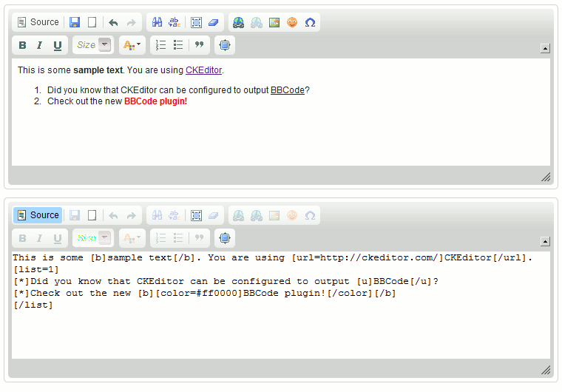The height and width of the screenshot is (392, 562).
Task: Insert special character (omega) in top editor
Action: [x=311, y=22]
